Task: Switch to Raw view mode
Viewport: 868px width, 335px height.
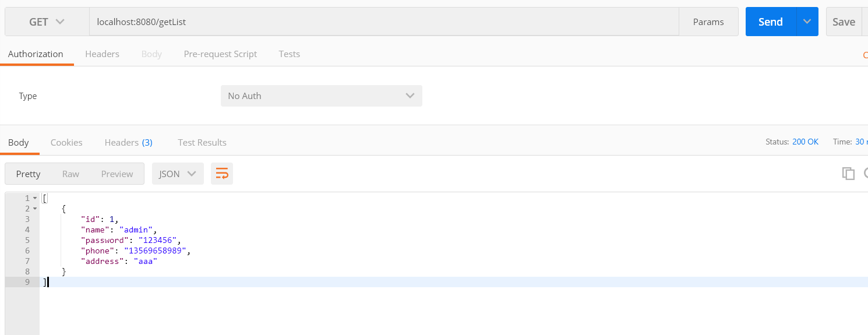Action: point(70,174)
